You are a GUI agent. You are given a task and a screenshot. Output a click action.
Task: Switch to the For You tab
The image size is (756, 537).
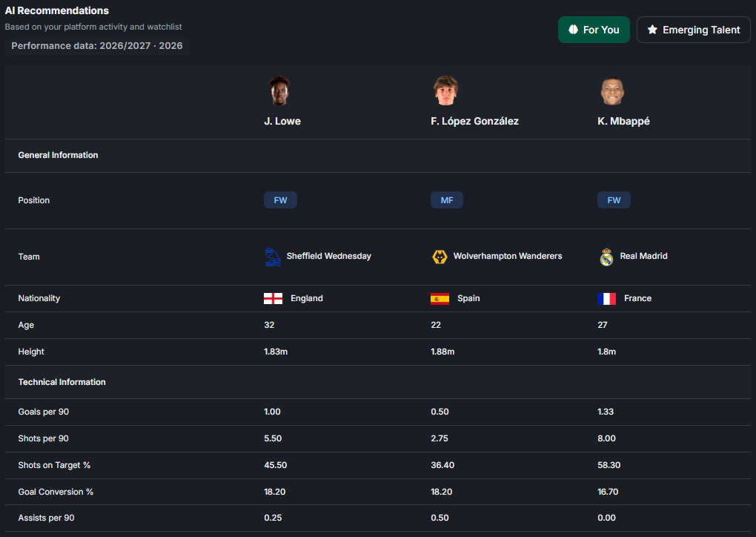point(594,30)
